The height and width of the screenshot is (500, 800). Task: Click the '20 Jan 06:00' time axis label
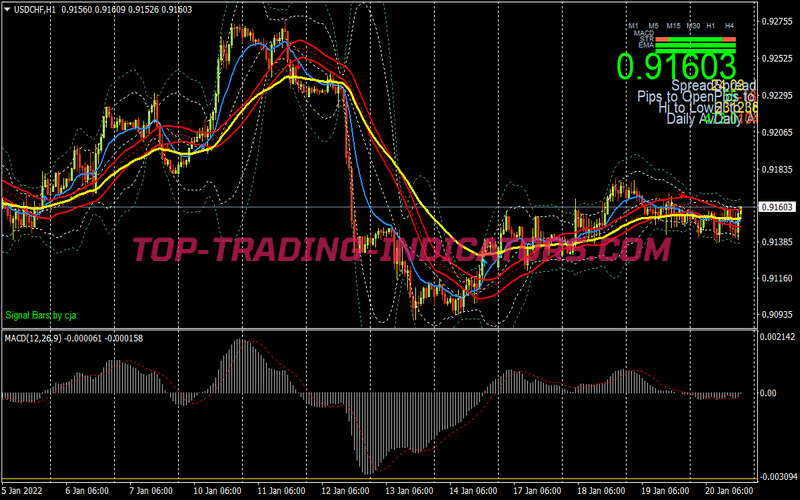tap(729, 491)
